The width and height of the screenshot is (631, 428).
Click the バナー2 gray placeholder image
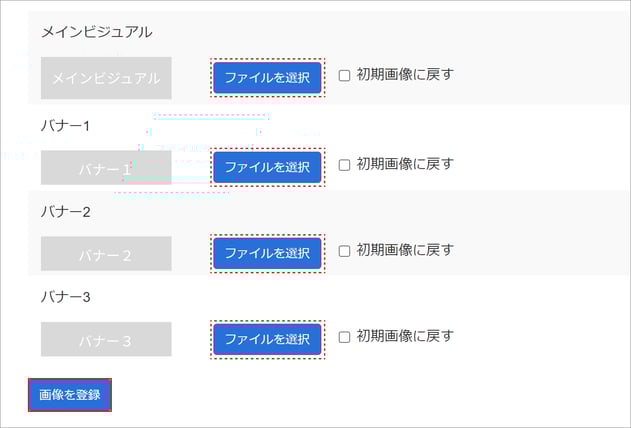[x=106, y=253]
